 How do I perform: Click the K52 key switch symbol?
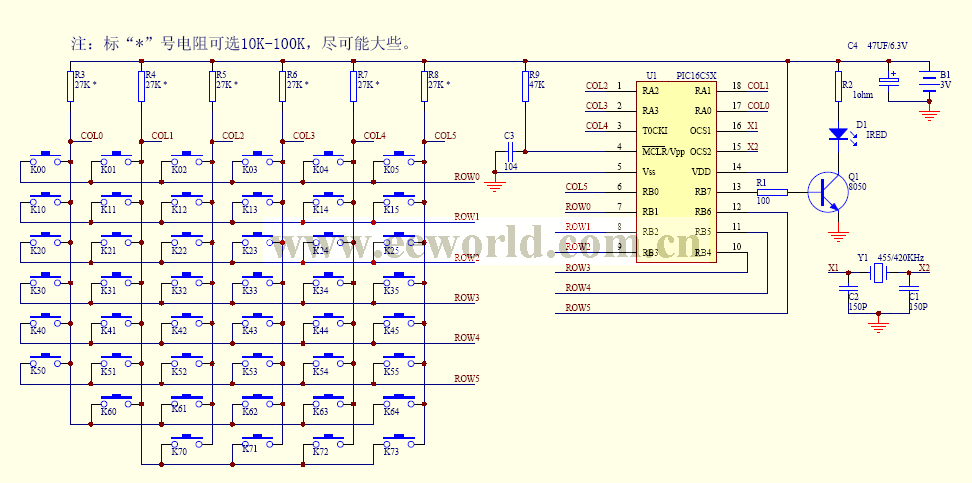(187, 361)
